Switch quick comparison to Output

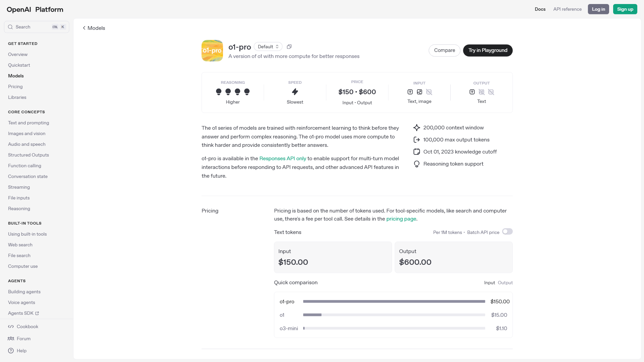pos(505,283)
